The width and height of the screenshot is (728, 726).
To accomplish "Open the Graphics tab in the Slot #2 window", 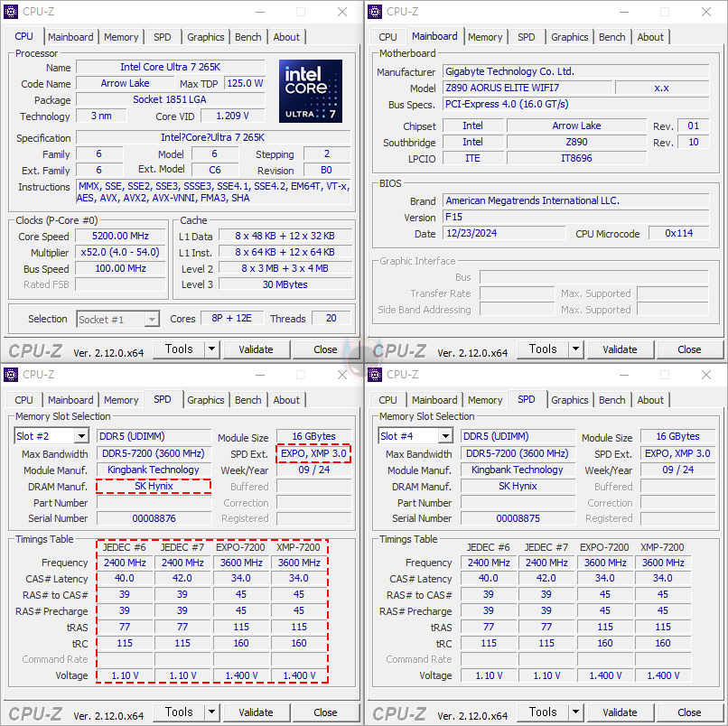I will tap(205, 400).
